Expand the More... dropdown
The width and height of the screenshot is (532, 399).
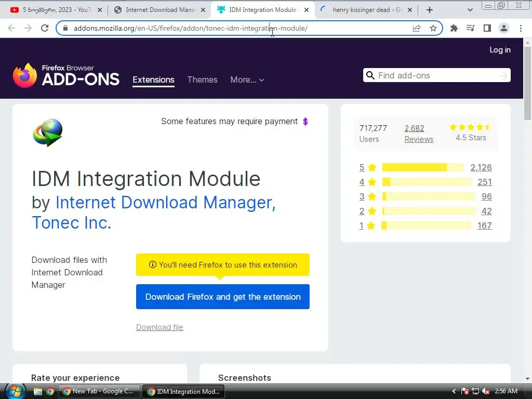pos(247,79)
